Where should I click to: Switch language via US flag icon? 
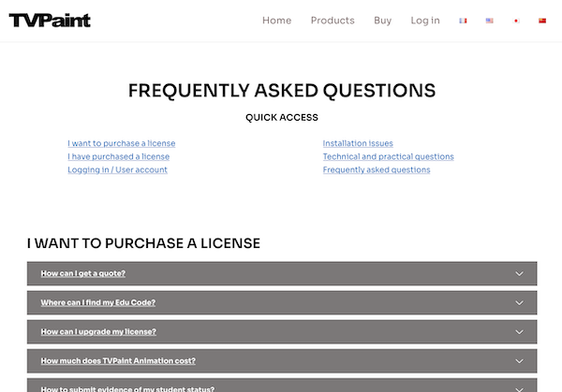(490, 21)
